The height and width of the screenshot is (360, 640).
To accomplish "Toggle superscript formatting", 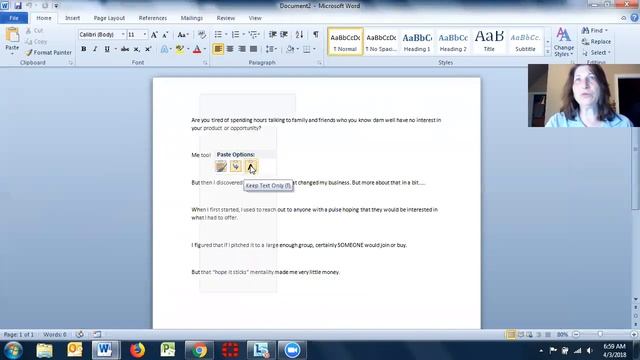I will coord(148,49).
